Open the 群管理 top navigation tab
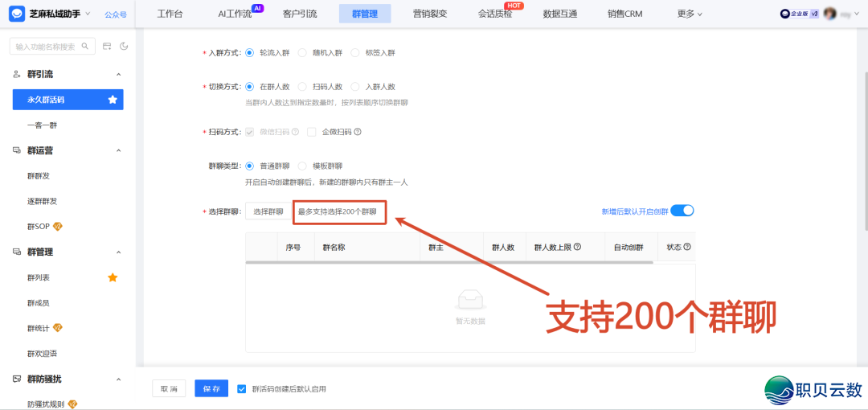The width and height of the screenshot is (868, 410). click(365, 14)
